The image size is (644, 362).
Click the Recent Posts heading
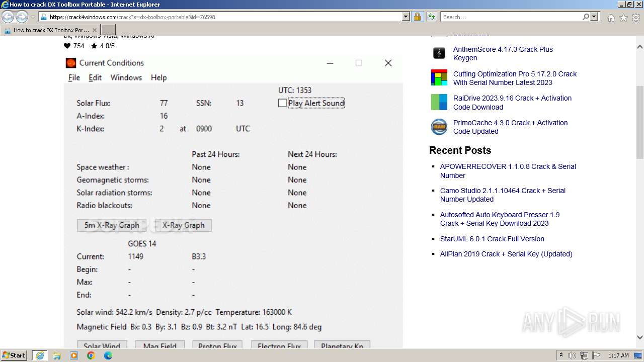pyautogui.click(x=460, y=150)
